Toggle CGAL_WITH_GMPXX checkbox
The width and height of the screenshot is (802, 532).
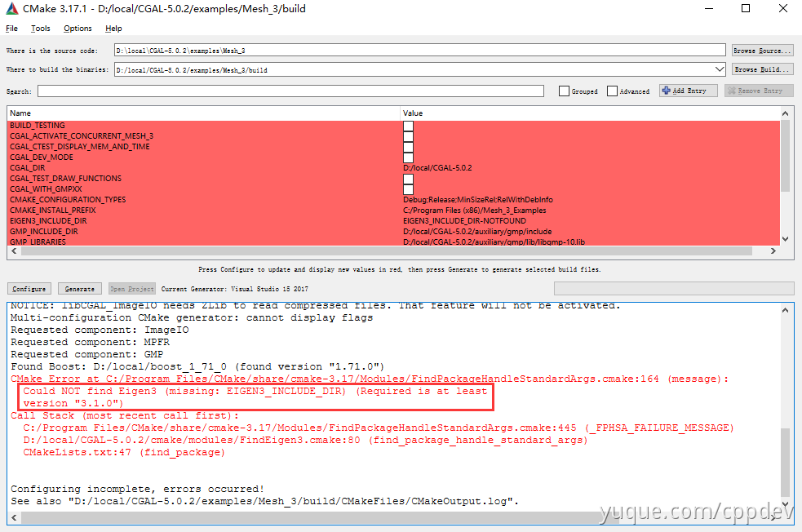click(x=408, y=189)
